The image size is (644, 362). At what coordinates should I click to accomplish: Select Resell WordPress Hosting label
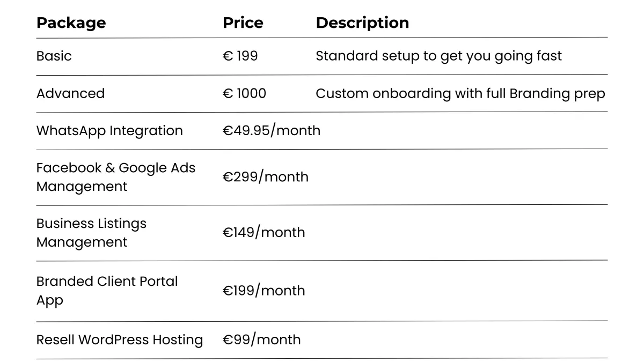(x=120, y=340)
